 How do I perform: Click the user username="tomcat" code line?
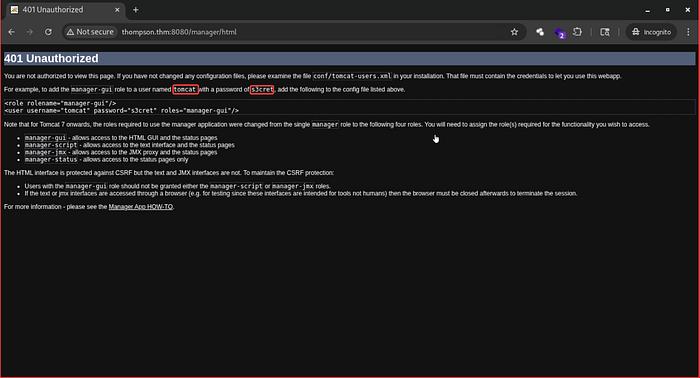[x=121, y=110]
